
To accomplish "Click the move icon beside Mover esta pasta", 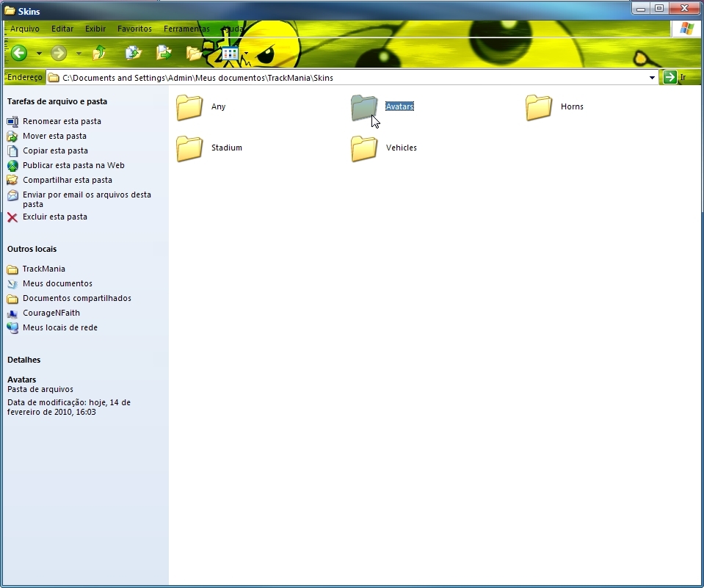I will pos(12,137).
